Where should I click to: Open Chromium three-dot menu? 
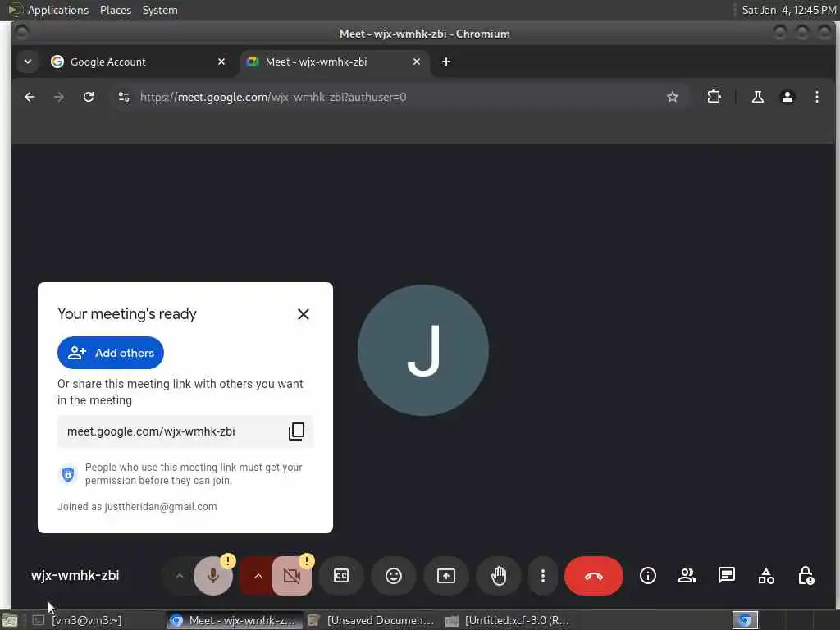(816, 97)
